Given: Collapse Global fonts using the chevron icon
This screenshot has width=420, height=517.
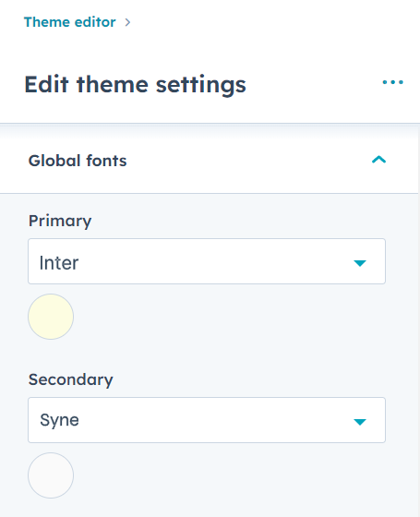Looking at the screenshot, I should pos(378,160).
